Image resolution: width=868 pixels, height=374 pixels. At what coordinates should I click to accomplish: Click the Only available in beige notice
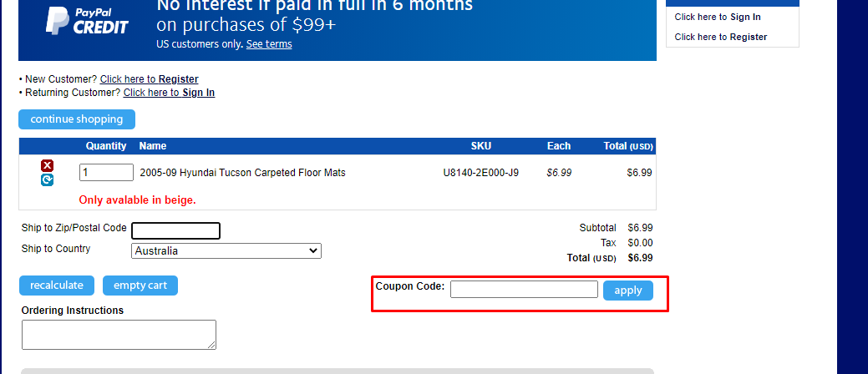(x=137, y=200)
